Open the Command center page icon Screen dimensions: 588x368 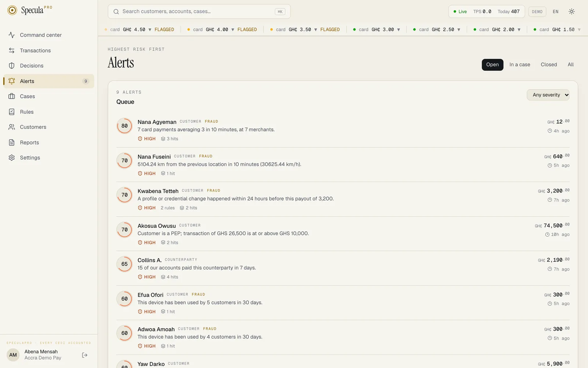click(x=12, y=35)
